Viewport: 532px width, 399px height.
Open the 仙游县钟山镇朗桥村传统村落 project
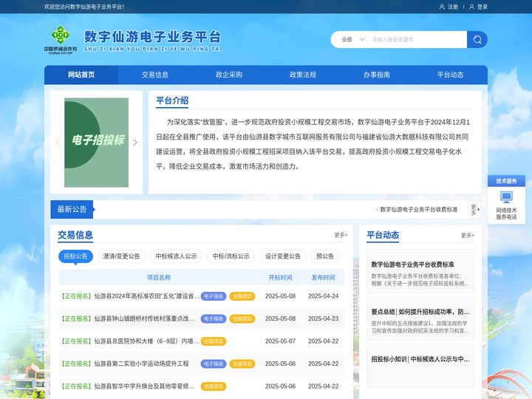click(x=144, y=318)
